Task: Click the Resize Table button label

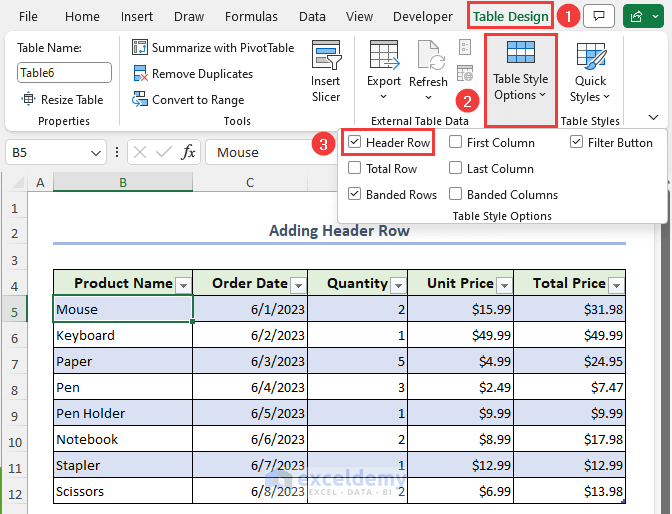Action: pos(72,99)
